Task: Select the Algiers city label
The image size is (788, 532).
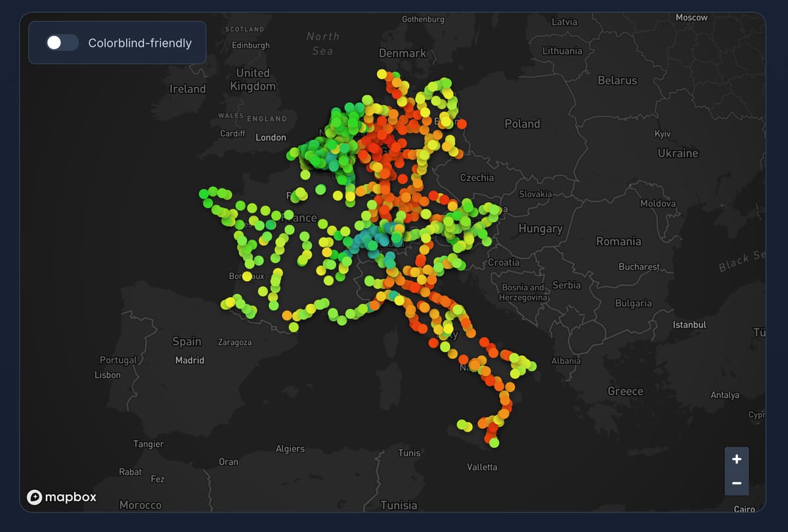Action: click(290, 449)
